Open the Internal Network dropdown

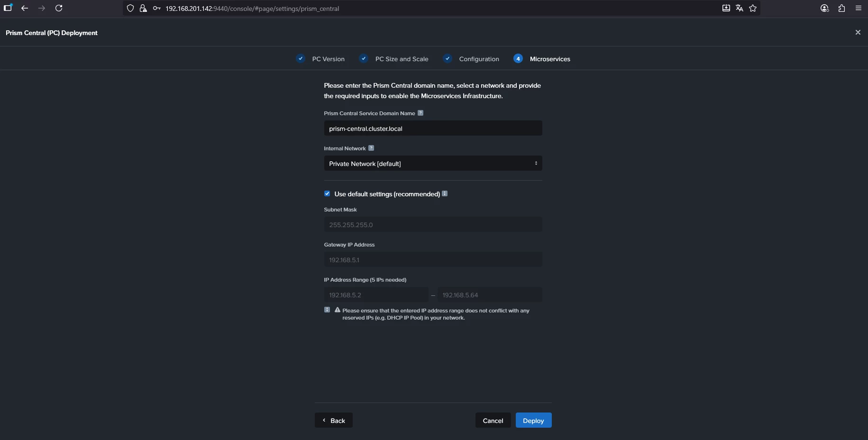pos(433,164)
